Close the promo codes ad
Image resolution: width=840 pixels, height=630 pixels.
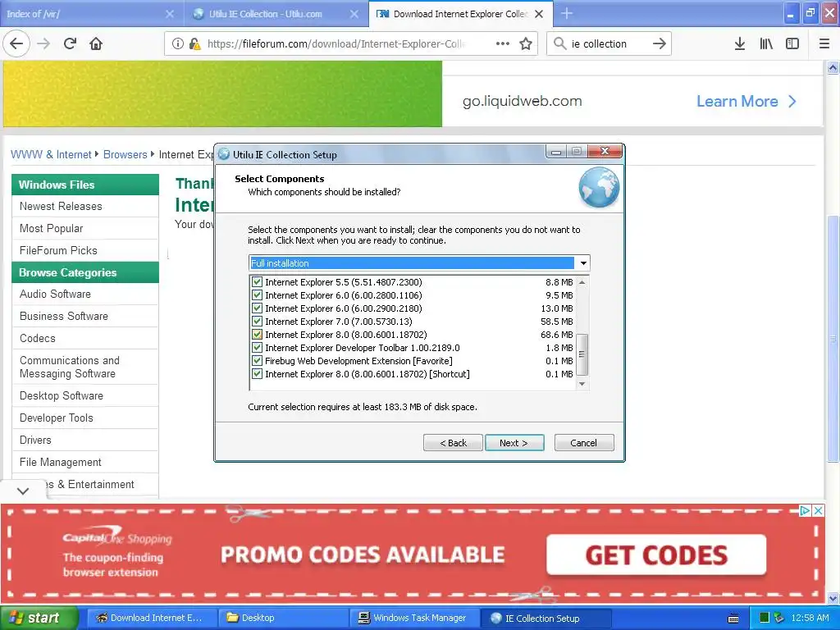pos(818,510)
